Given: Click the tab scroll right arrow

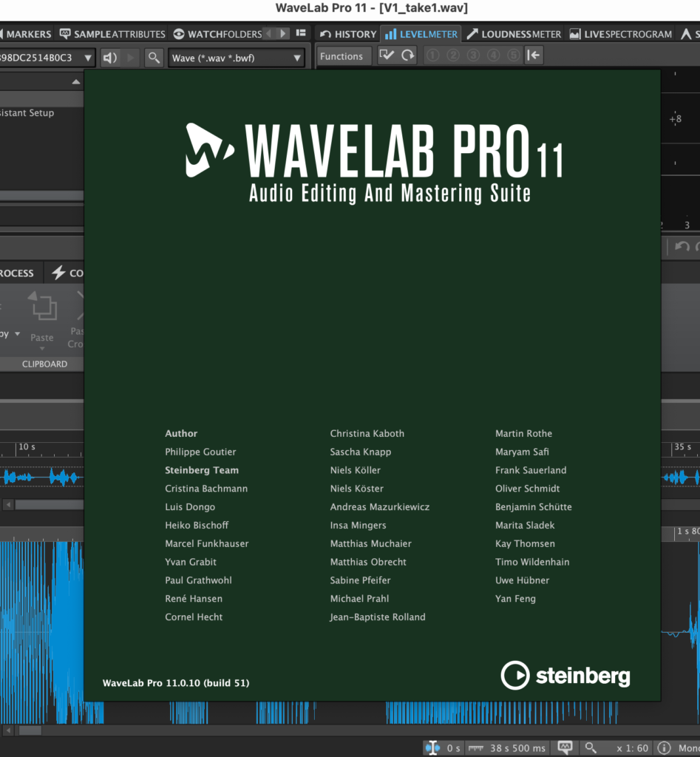Looking at the screenshot, I should click(283, 33).
